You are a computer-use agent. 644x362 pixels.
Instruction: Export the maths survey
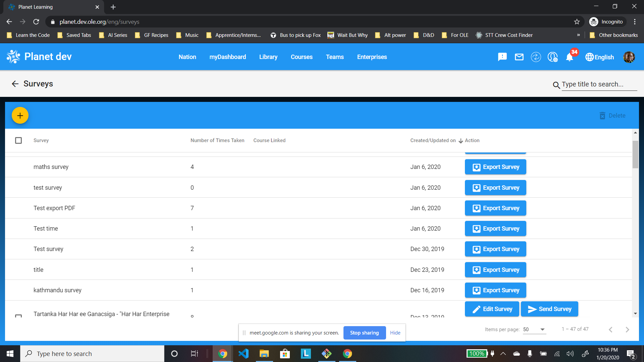coord(495,167)
